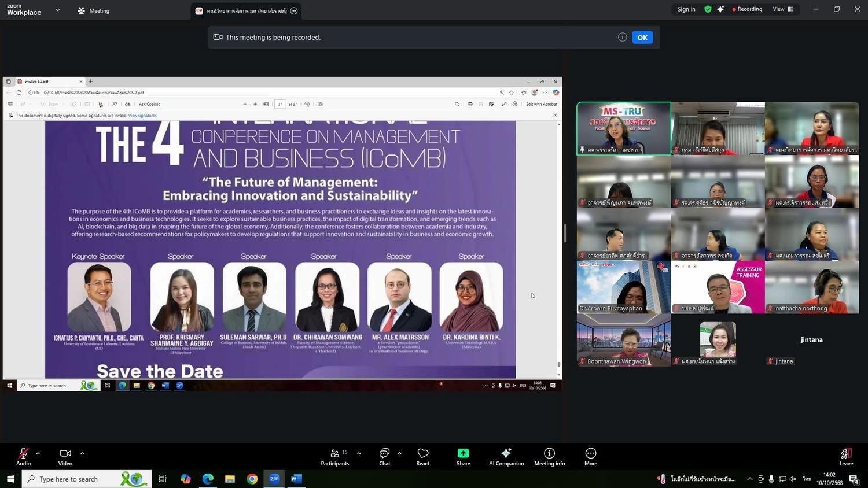Click the green Share screen icon
This screenshot has height=488, width=868.
(463, 453)
